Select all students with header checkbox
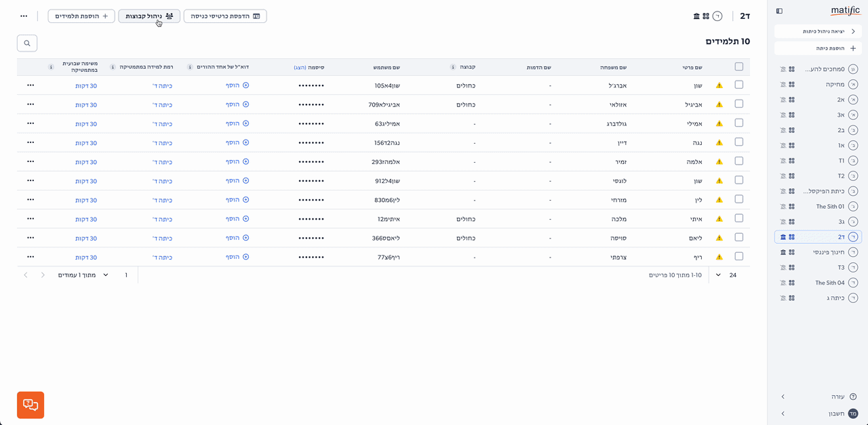 tap(739, 66)
